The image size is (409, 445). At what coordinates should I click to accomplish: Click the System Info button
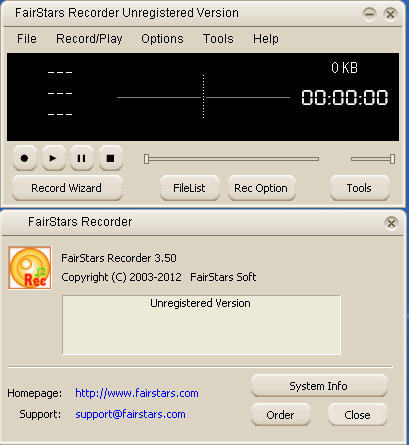[319, 386]
